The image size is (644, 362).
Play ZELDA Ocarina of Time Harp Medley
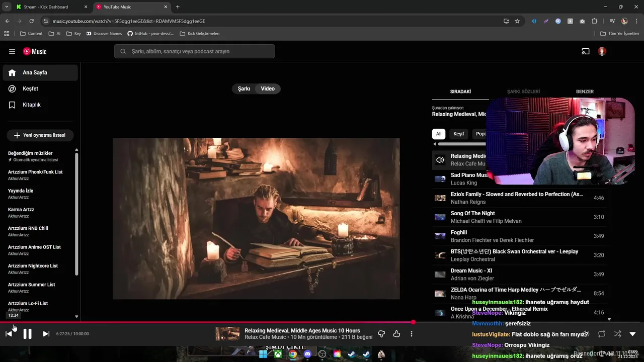point(519,294)
